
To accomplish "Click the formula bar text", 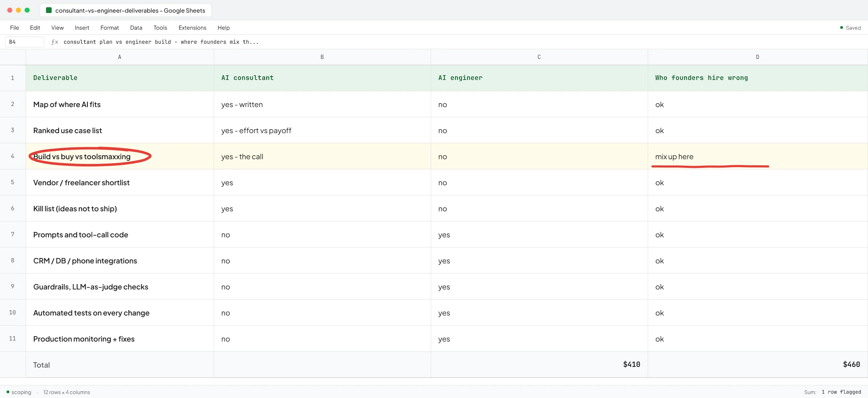I will tap(161, 42).
